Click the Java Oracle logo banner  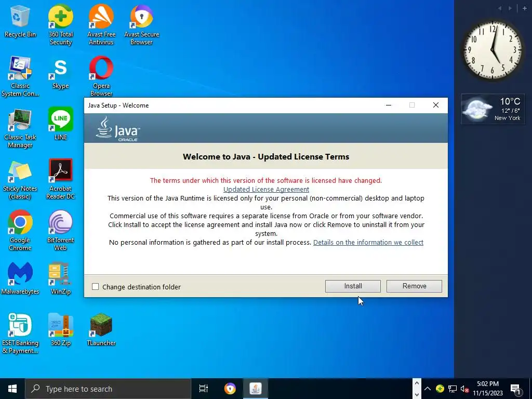tap(118, 129)
